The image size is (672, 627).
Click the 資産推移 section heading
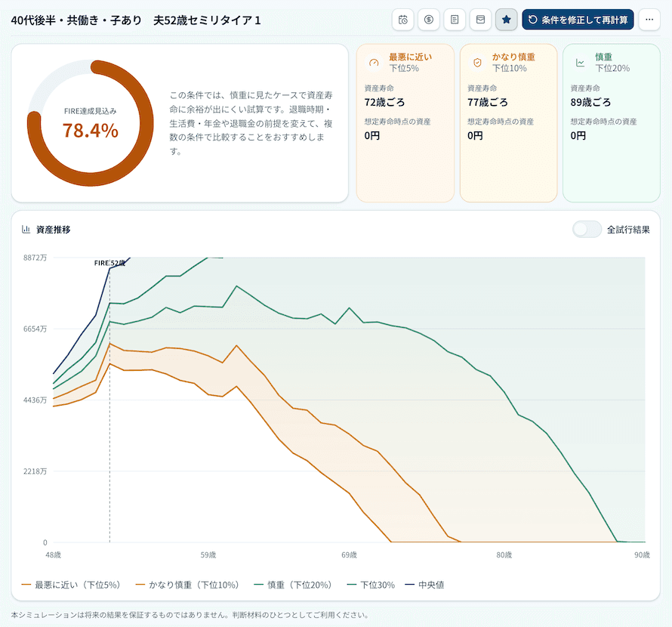pos(53,230)
